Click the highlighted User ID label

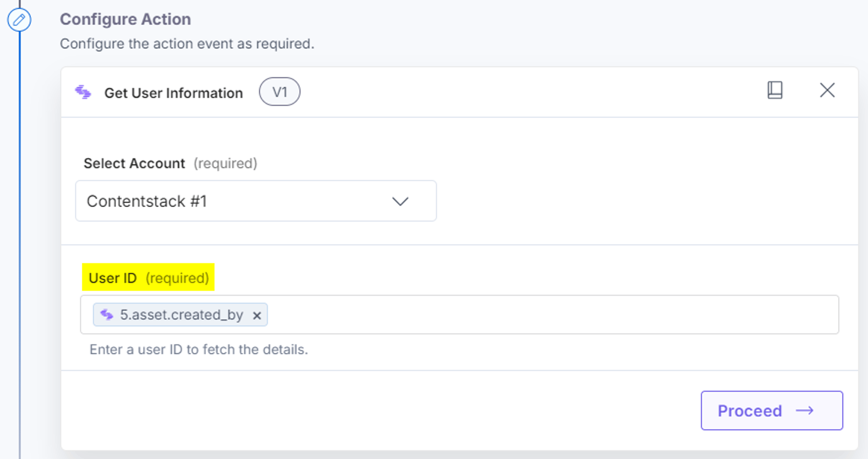coord(148,277)
